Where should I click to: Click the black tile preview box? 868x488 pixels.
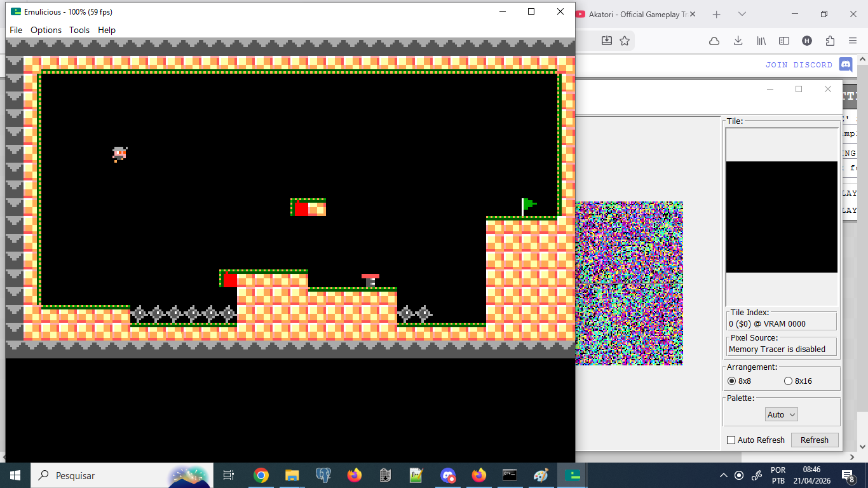[x=782, y=217]
